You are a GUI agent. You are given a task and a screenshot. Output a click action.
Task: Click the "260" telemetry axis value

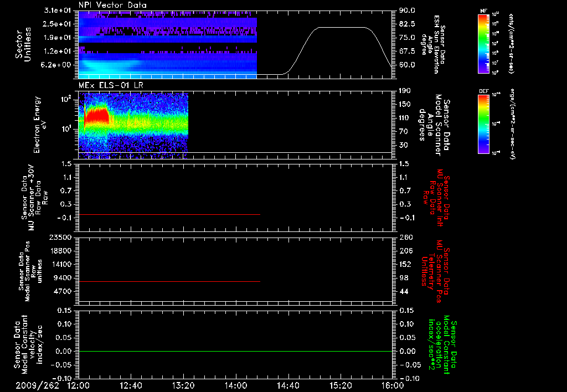tap(406, 238)
